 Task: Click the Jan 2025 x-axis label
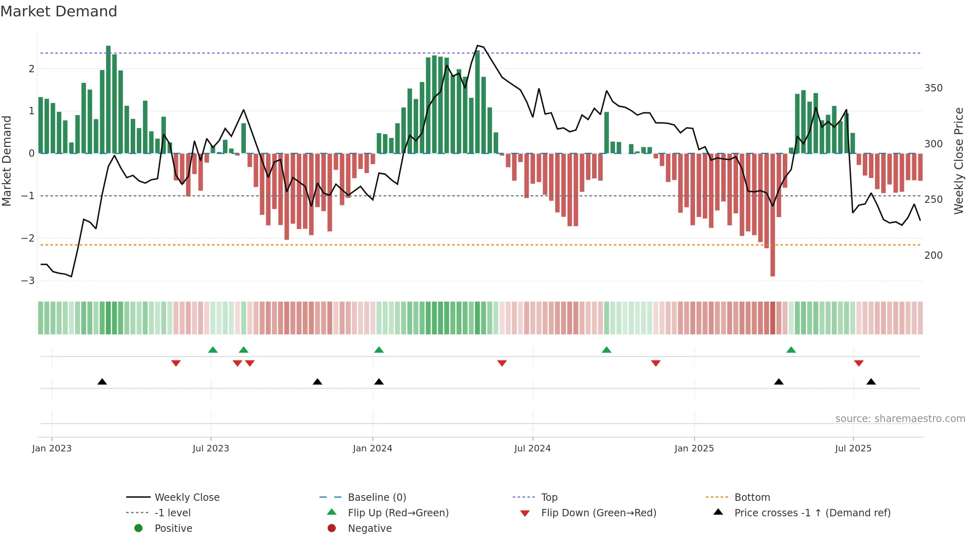click(694, 448)
